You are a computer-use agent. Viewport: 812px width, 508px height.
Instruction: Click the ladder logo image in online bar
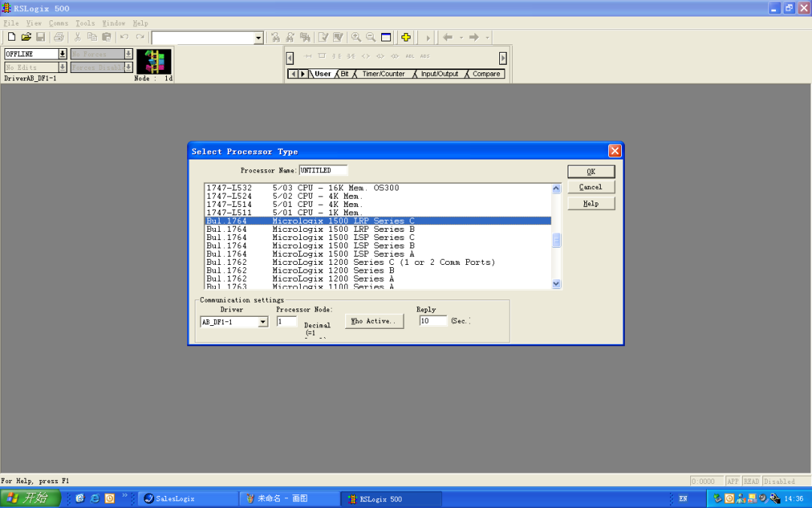(x=154, y=61)
